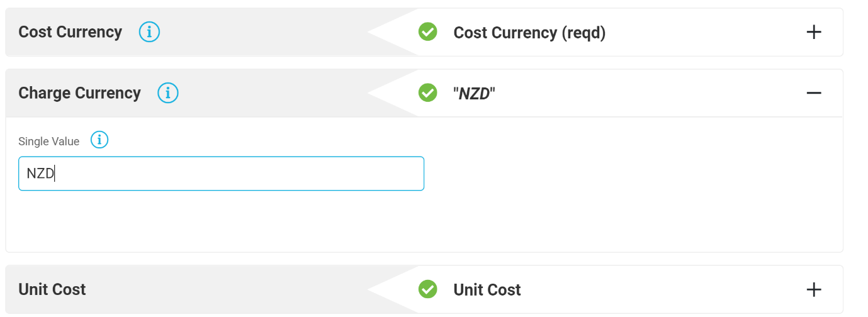
Task: Click green checkmark beside "NZD" value
Action: (428, 92)
